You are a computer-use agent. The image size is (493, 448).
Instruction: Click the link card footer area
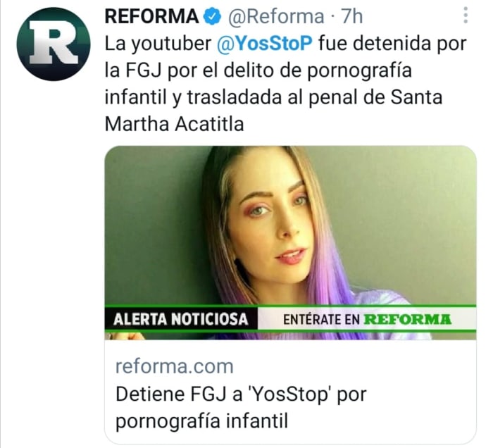pyautogui.click(x=290, y=392)
